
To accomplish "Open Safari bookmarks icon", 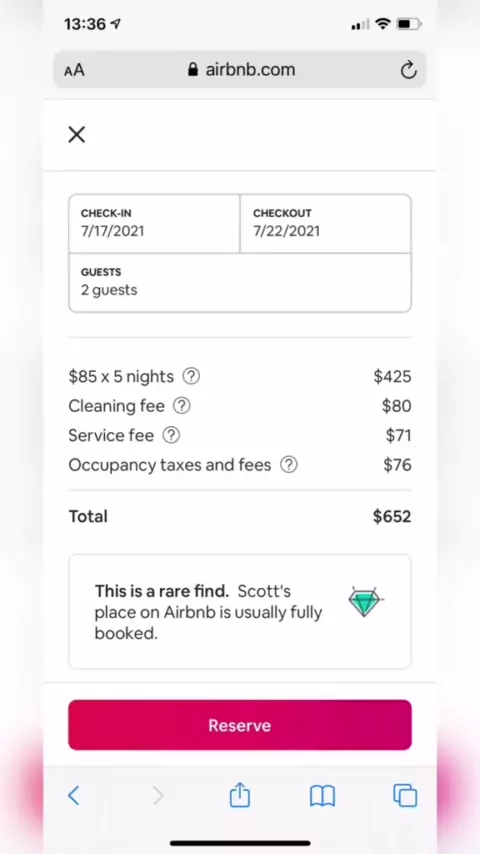I will click(323, 796).
